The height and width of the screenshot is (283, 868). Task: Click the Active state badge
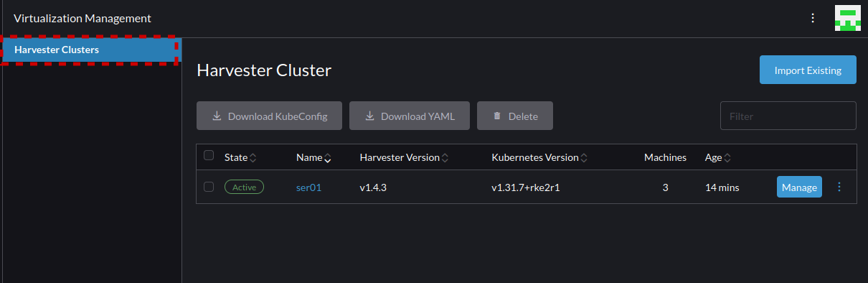point(244,187)
